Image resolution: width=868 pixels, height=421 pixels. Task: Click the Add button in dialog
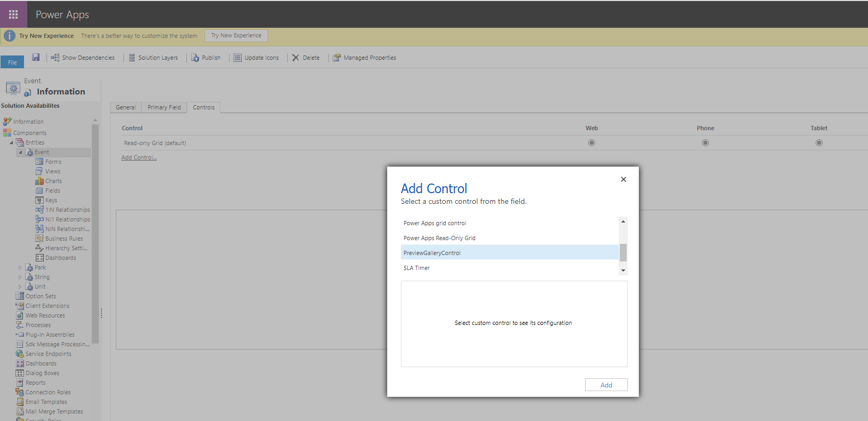tap(606, 385)
